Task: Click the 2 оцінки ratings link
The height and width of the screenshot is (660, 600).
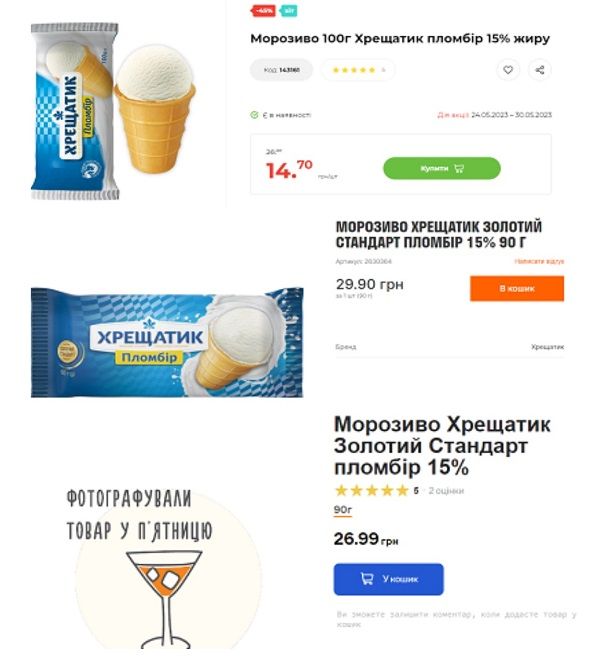Action: pyautogui.click(x=446, y=491)
